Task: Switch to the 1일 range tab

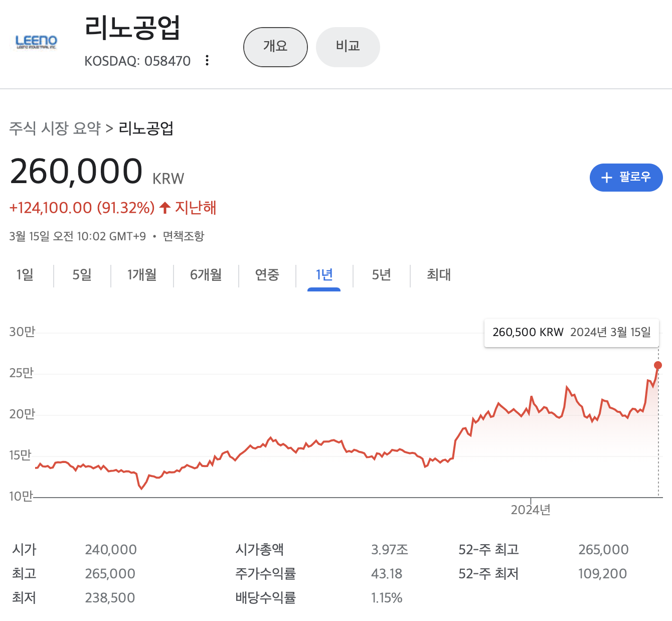Action: tap(25, 275)
